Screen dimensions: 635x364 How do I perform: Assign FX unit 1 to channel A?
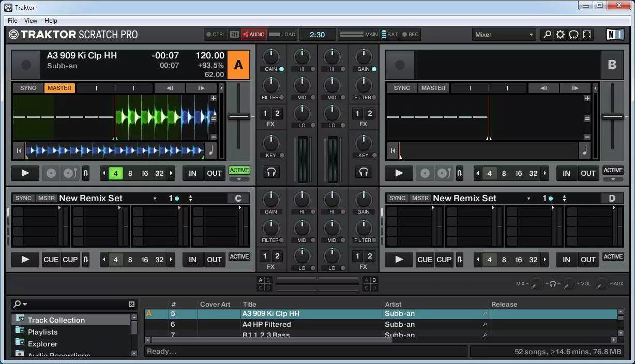(265, 114)
